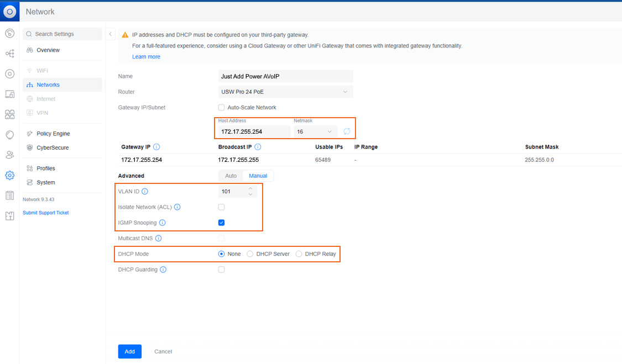
Task: Open the Dashboard icon in left rail
Action: click(9, 33)
